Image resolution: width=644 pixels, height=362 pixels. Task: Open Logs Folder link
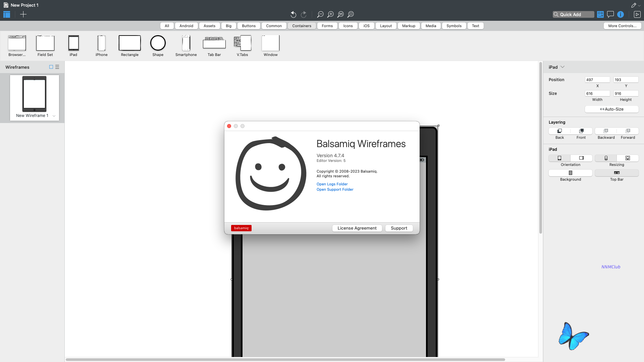pyautogui.click(x=332, y=184)
